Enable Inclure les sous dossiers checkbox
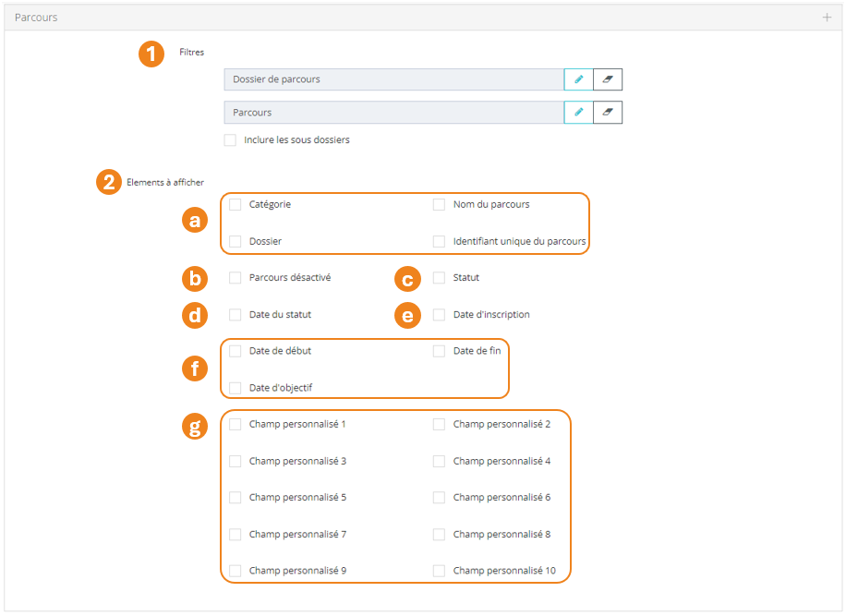The image size is (846, 616). [230, 140]
